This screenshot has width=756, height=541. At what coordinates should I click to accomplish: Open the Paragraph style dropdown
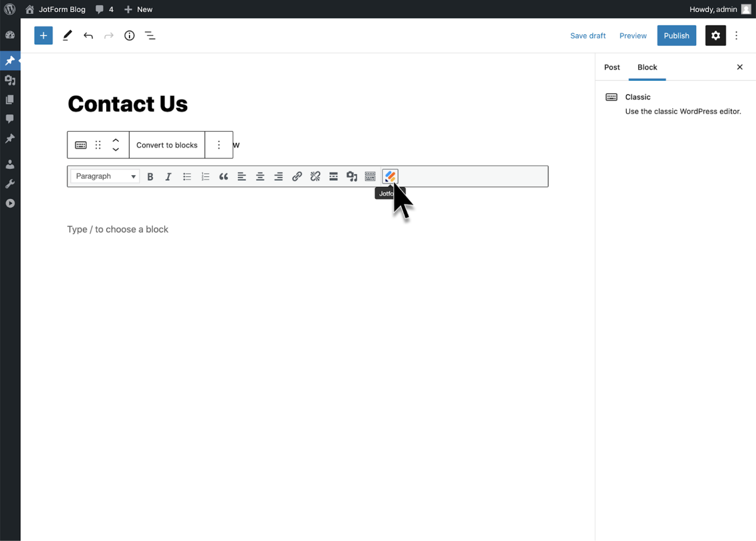point(104,176)
